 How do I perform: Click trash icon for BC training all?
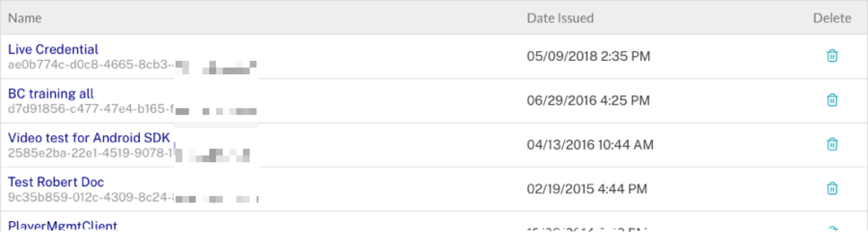pyautogui.click(x=832, y=100)
